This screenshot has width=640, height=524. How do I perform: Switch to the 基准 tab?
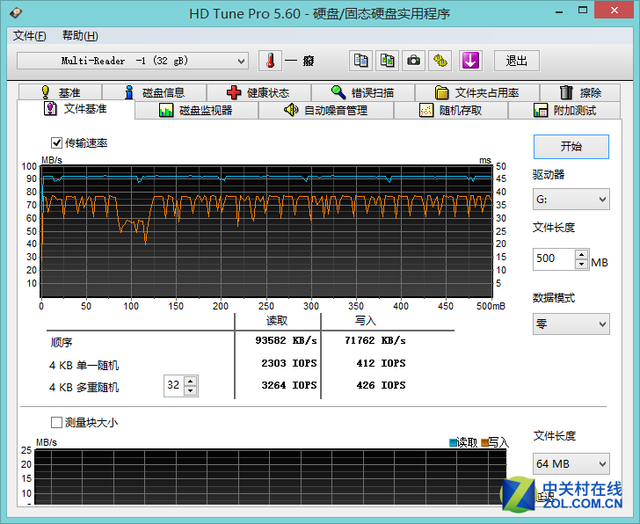60,93
